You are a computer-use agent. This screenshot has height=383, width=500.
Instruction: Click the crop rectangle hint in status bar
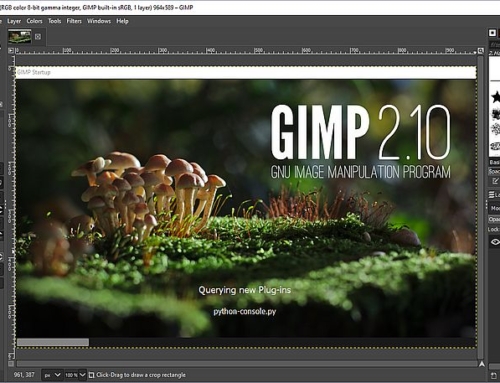coord(141,375)
